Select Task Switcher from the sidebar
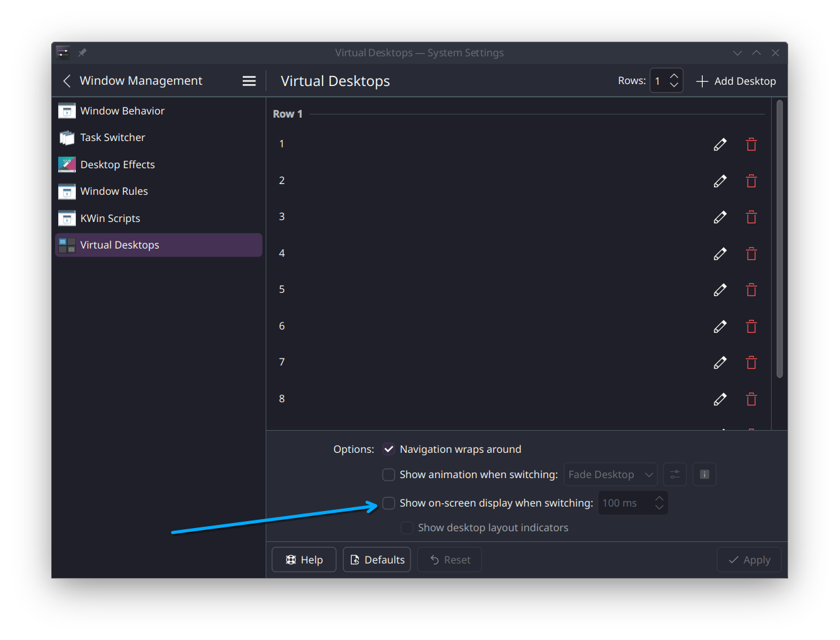Viewport: 840px width, 640px height. (x=113, y=137)
